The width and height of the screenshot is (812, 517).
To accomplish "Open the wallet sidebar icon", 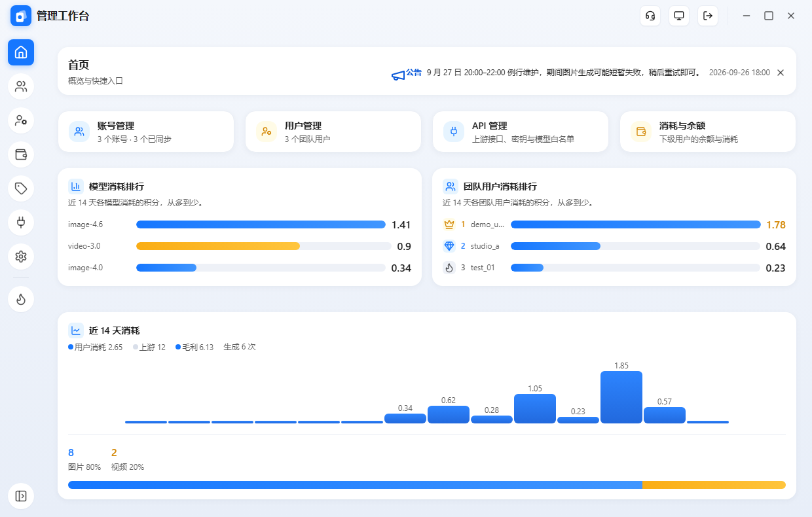I will (x=21, y=154).
